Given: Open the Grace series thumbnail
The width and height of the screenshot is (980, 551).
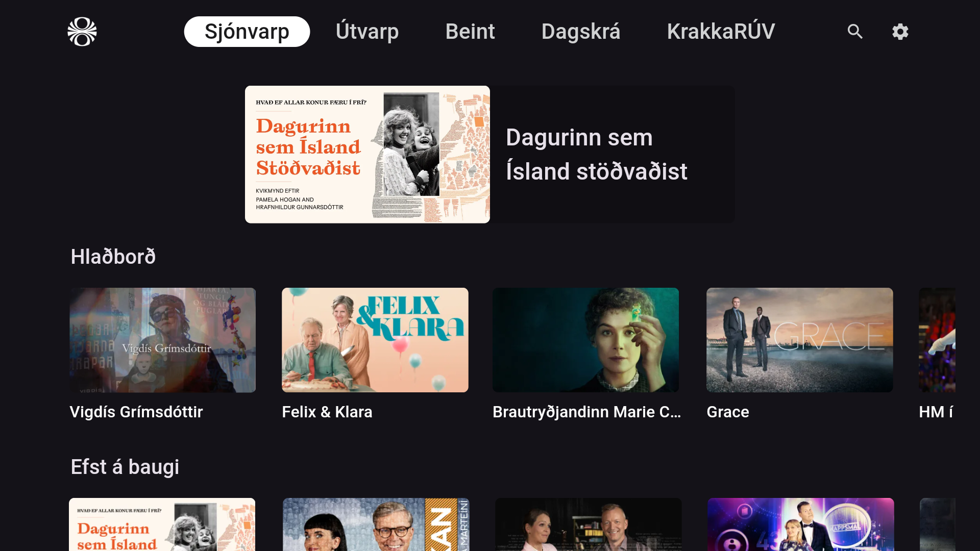Looking at the screenshot, I should (800, 340).
